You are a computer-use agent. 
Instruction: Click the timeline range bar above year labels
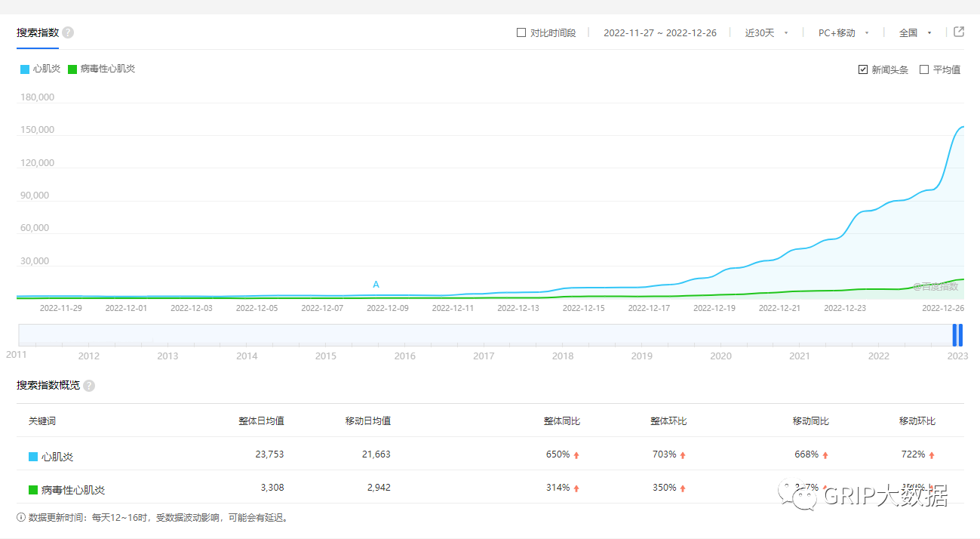490,335
